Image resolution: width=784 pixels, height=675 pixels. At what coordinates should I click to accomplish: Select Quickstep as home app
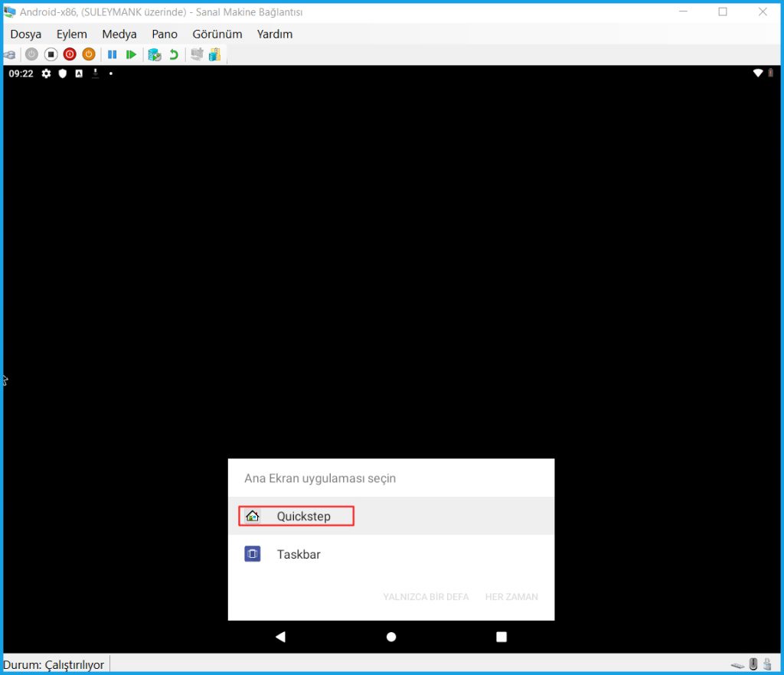391,516
